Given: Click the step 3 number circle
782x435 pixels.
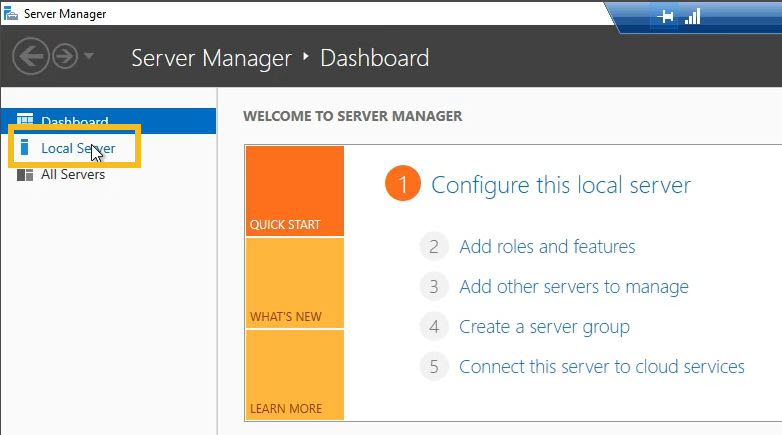Looking at the screenshot, I should (x=434, y=287).
